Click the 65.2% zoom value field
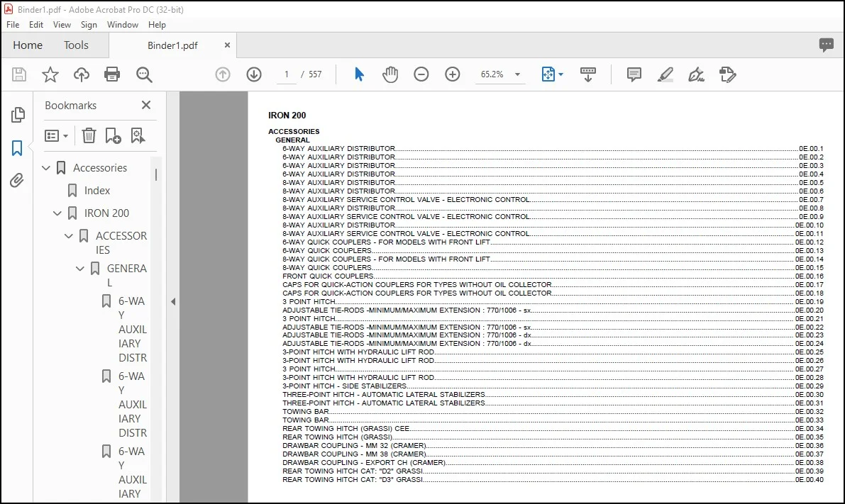The width and height of the screenshot is (845, 504). click(x=492, y=74)
